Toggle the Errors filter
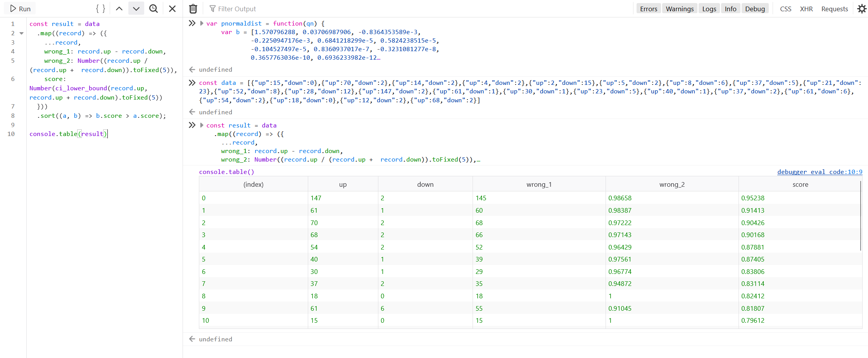868x358 pixels. tap(649, 9)
